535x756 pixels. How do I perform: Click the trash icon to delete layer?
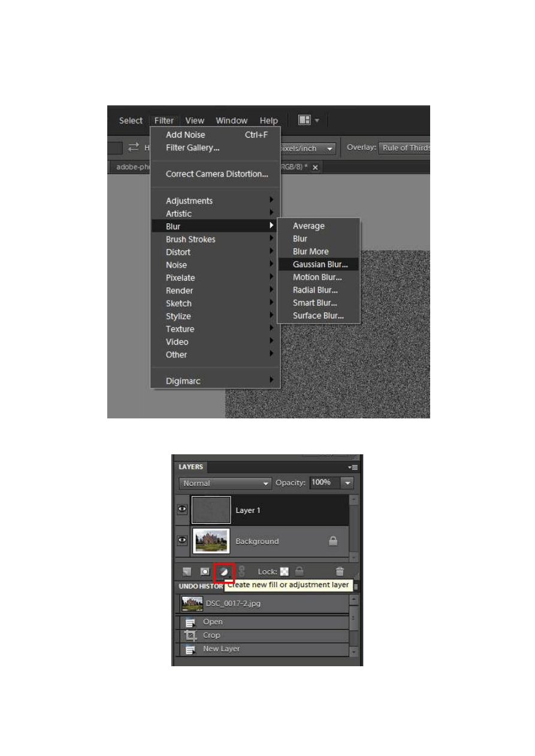coord(340,572)
